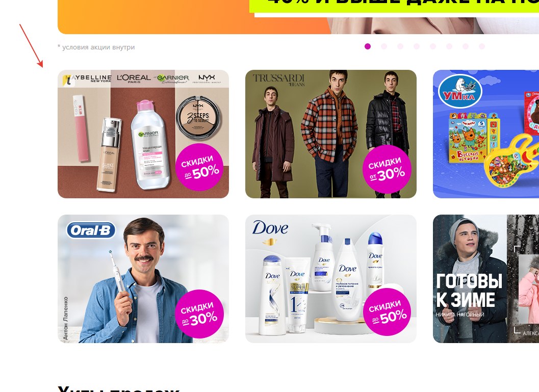Select the first active carousel dot
539x392 pixels.
click(x=368, y=46)
